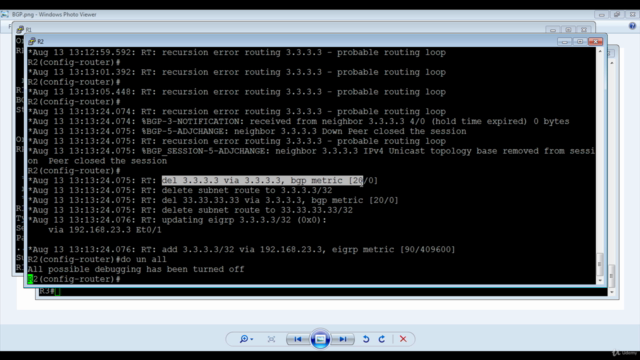Screen dimensions: 640x360
Task: Click 'via 192.168.23.3 Et0/1' line
Action: click(x=105, y=230)
